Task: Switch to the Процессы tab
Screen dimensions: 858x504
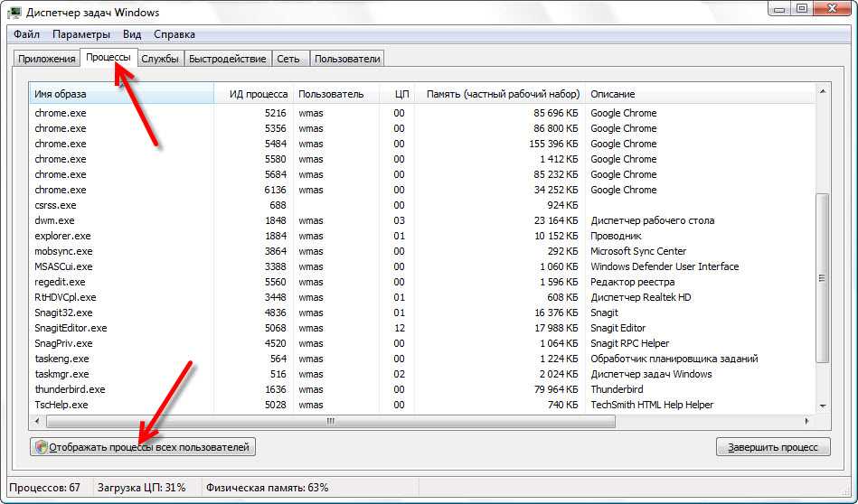Action: pyautogui.click(x=108, y=57)
